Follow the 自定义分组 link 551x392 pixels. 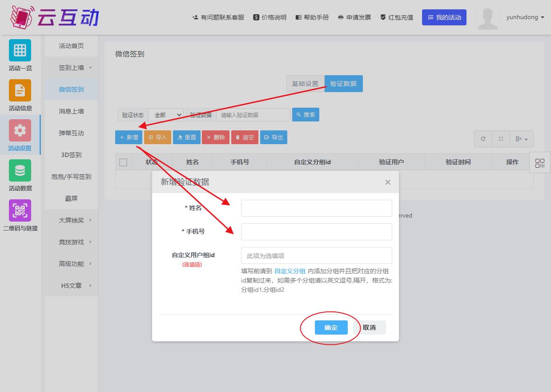[x=290, y=271]
